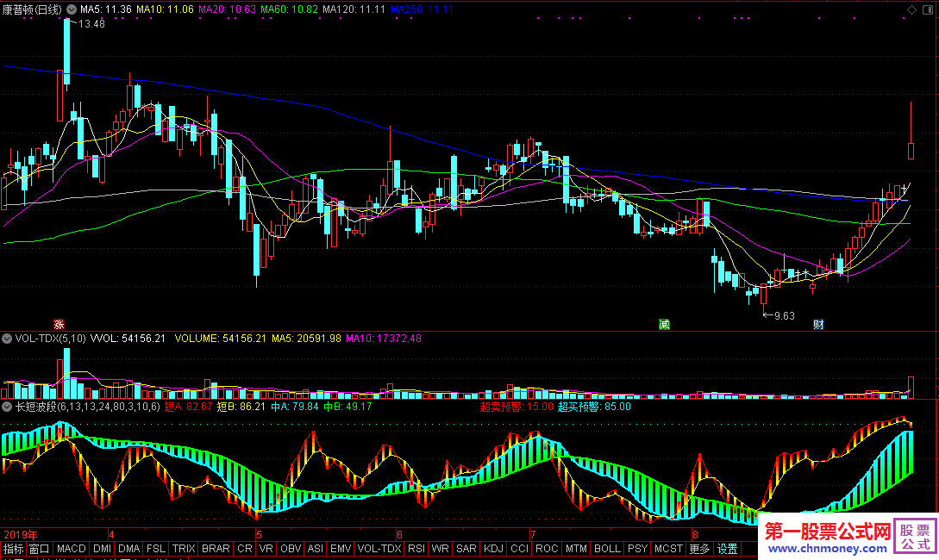Expand the 康普顿 main chart dropdown arrow

pos(72,9)
